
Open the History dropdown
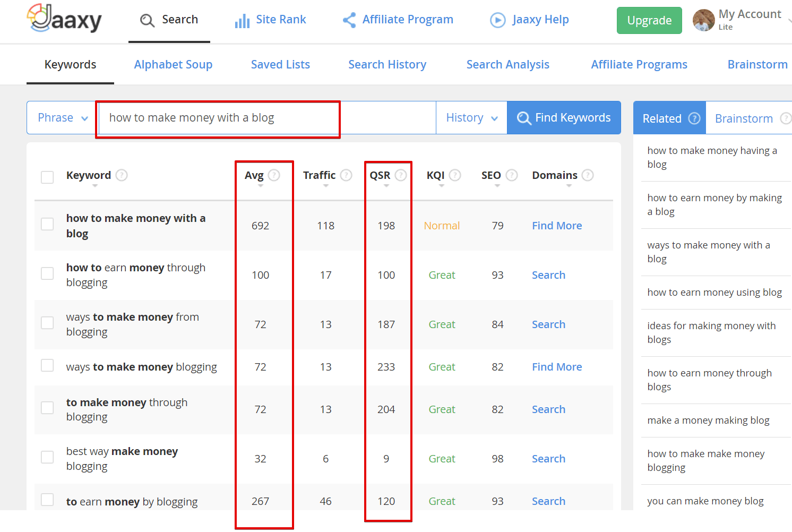pyautogui.click(x=471, y=117)
